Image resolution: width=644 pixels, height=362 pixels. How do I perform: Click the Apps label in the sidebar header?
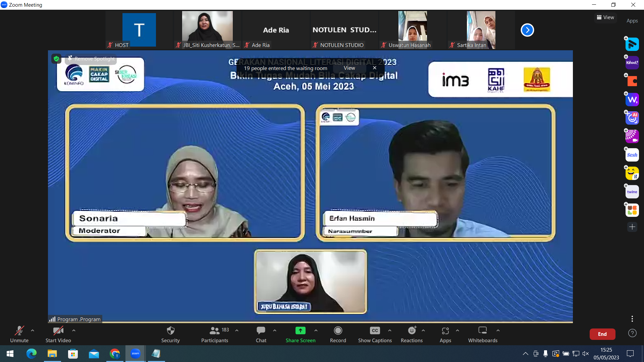pos(632,21)
